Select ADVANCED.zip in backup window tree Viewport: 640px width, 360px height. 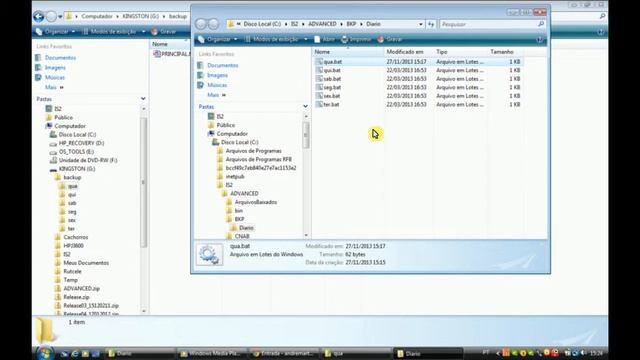(81, 289)
